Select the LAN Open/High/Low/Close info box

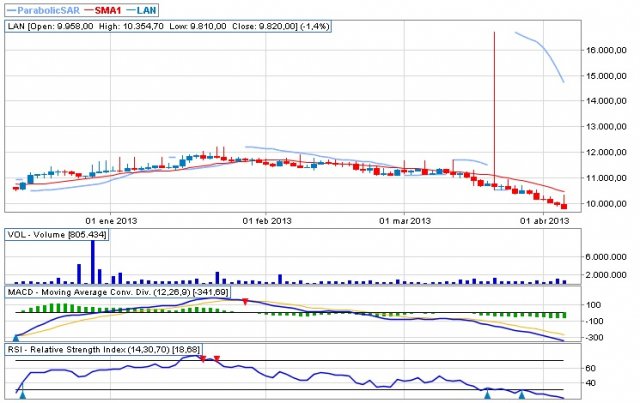[167, 26]
